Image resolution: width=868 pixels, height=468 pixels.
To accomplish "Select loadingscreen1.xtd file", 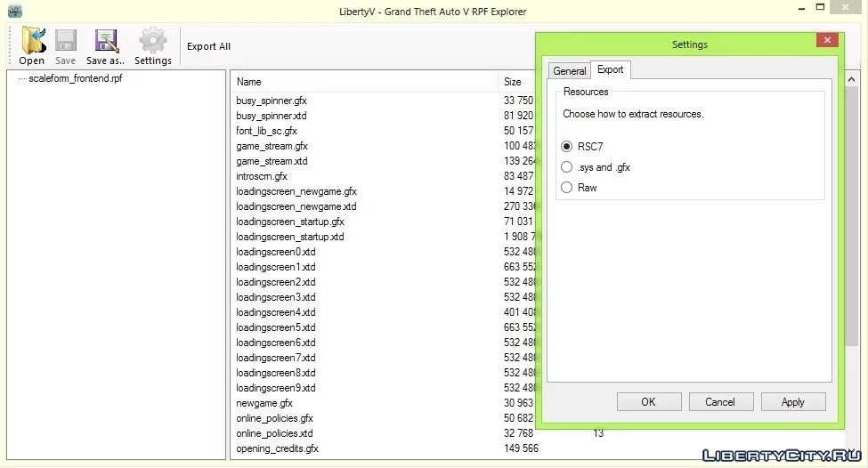I will pos(276,267).
